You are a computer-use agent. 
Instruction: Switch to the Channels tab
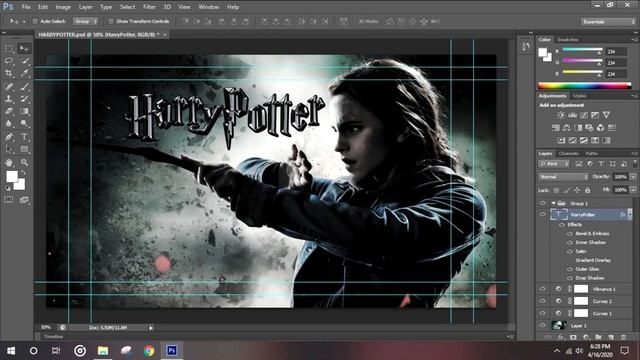click(568, 153)
